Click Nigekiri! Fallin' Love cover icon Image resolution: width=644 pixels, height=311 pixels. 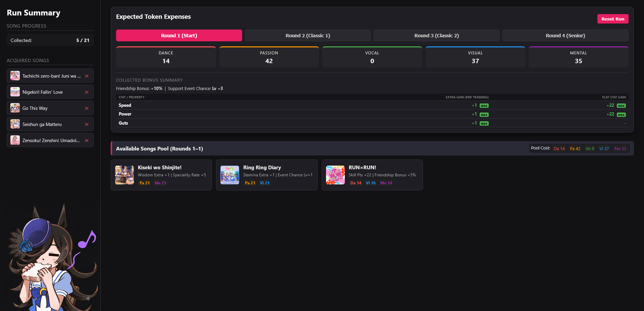[x=15, y=92]
